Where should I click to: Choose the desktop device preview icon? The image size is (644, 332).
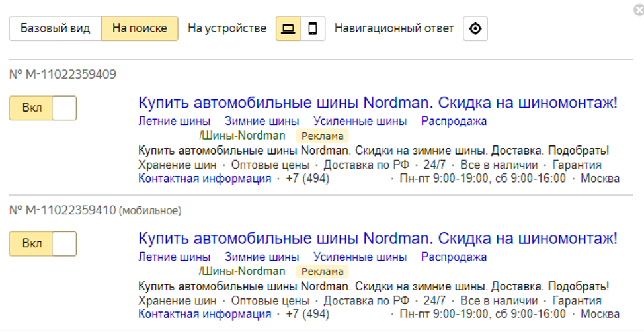(x=288, y=28)
